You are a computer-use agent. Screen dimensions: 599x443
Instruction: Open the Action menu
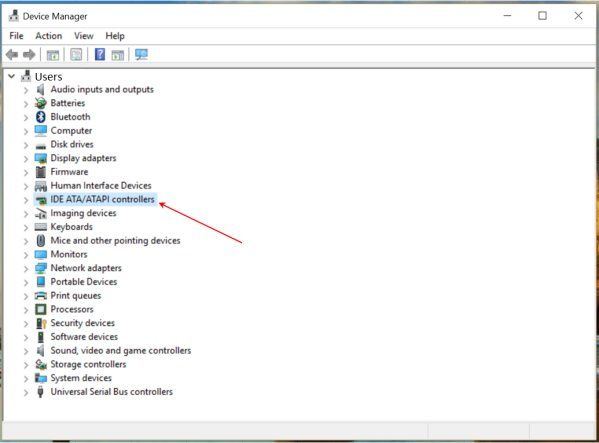(x=49, y=36)
